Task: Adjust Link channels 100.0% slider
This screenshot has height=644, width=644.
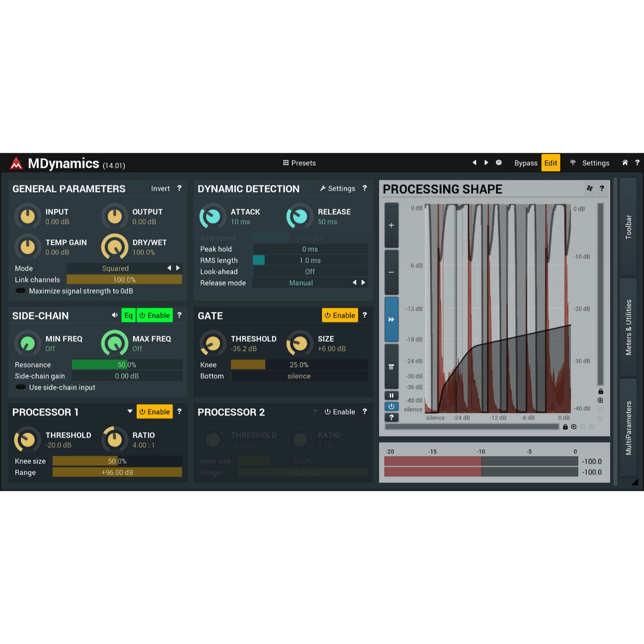Action: pos(125,279)
